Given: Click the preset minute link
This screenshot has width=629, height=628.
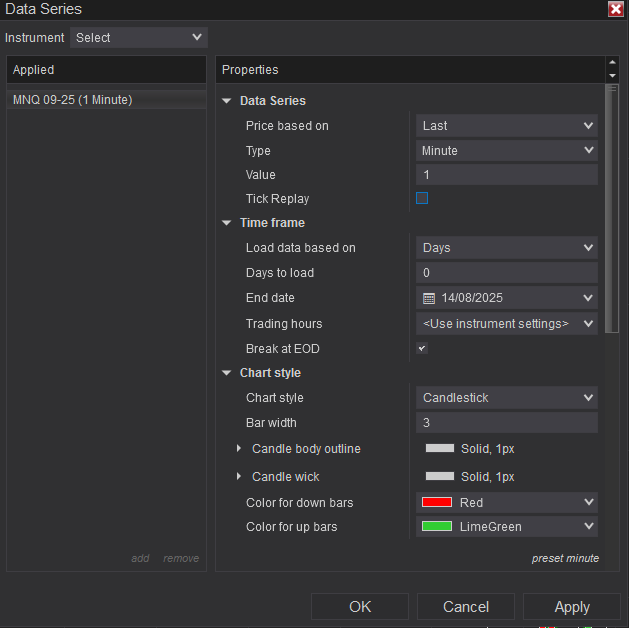Looking at the screenshot, I should coord(565,558).
